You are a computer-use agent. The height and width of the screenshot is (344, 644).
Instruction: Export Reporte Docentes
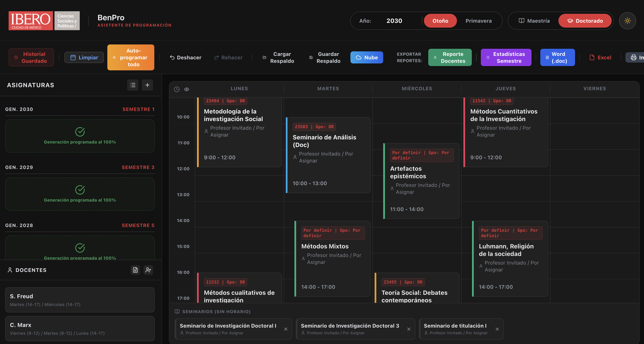450,57
